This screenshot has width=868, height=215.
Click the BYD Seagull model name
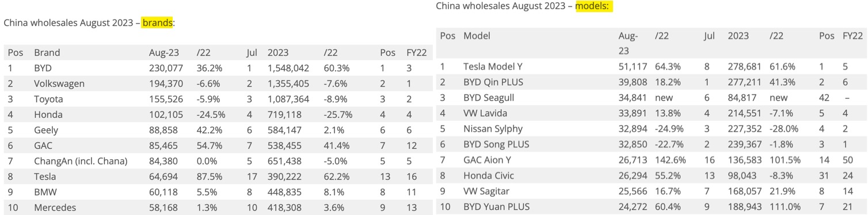coord(492,97)
